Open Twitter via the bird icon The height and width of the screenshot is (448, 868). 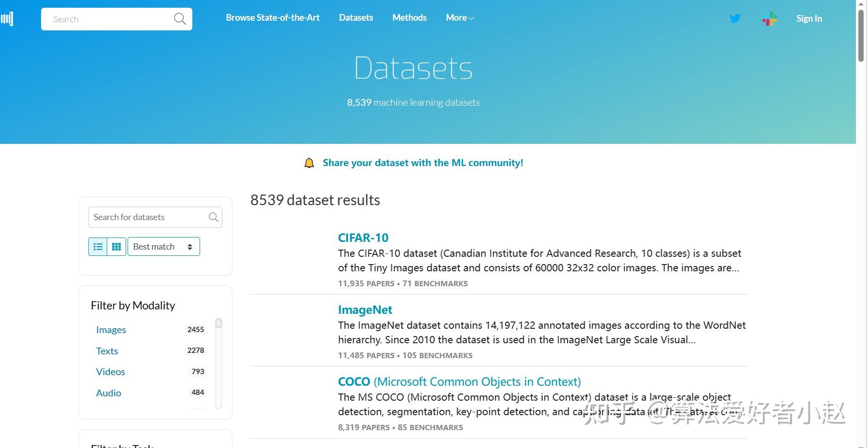pyautogui.click(x=735, y=18)
